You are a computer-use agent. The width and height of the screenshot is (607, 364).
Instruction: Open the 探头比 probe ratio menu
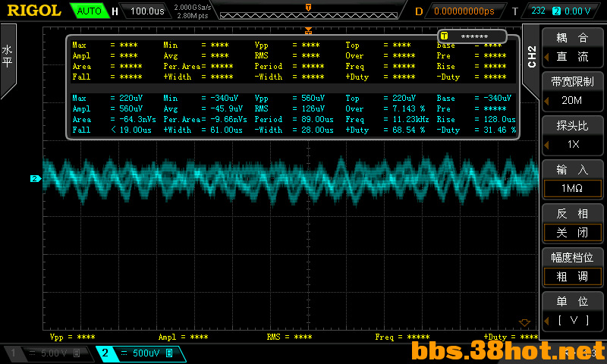pos(572,126)
